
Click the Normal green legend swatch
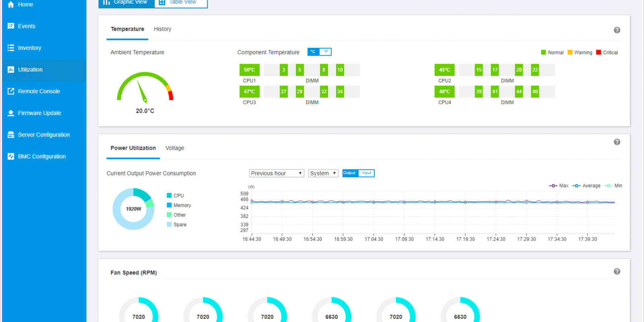[x=543, y=52]
